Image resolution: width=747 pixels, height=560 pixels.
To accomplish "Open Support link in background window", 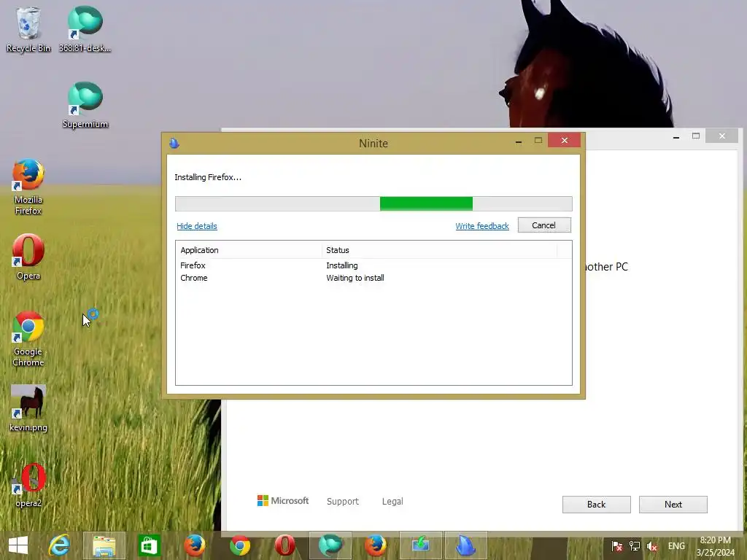I will (x=343, y=501).
